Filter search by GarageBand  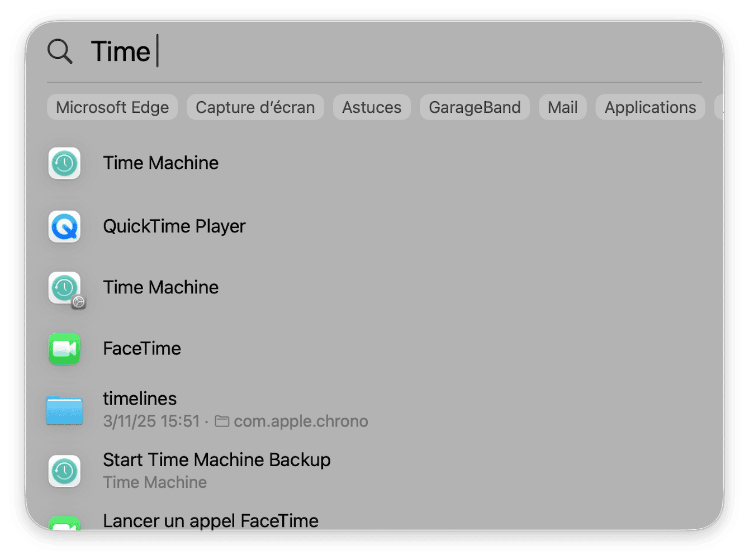(474, 107)
